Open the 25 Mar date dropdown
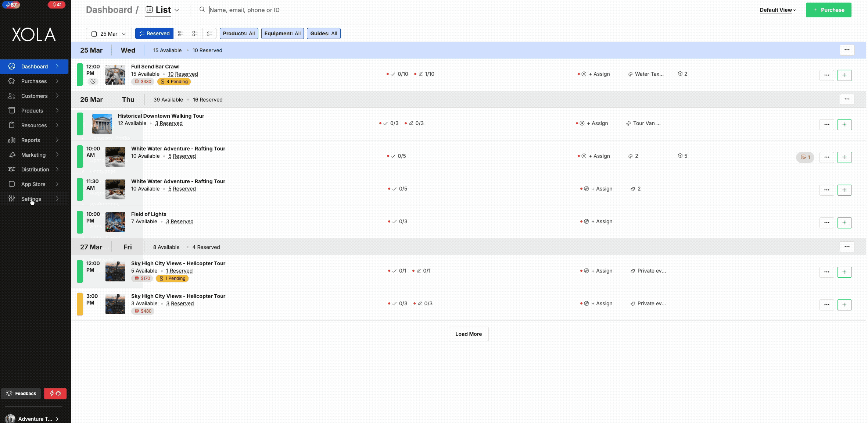The width and height of the screenshot is (868, 423). pyautogui.click(x=109, y=33)
